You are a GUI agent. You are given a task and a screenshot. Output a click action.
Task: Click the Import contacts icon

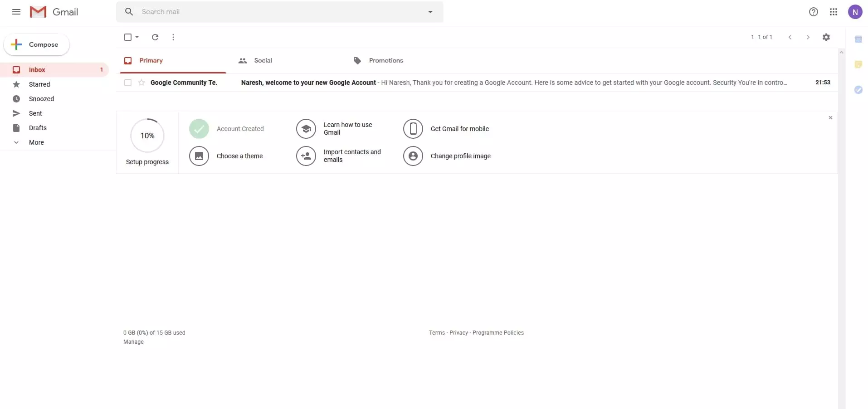pos(306,156)
